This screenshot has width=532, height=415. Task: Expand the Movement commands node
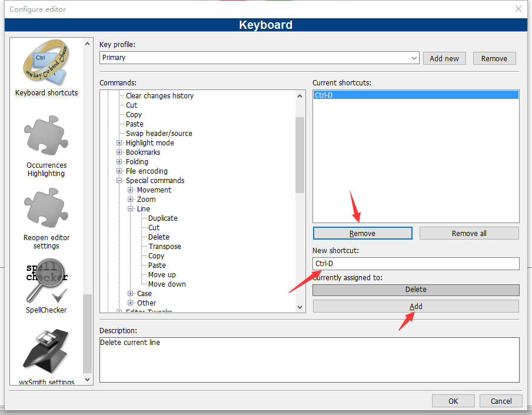point(130,190)
